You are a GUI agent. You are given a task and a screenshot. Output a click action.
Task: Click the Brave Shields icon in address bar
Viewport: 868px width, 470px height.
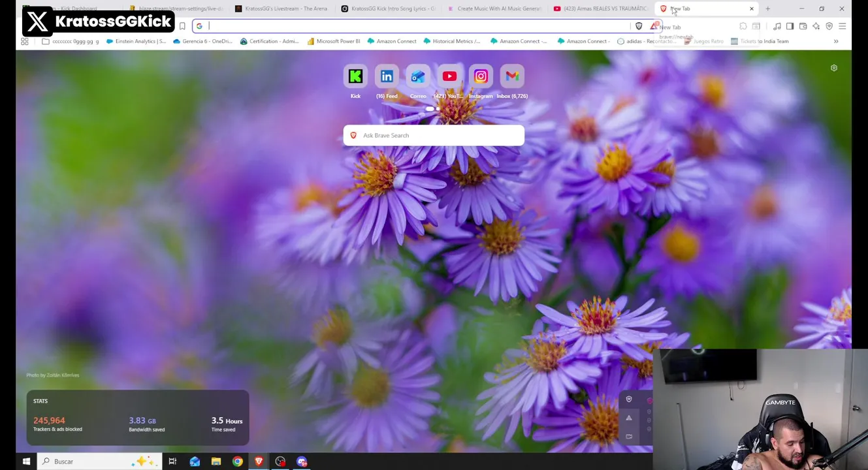tap(639, 26)
